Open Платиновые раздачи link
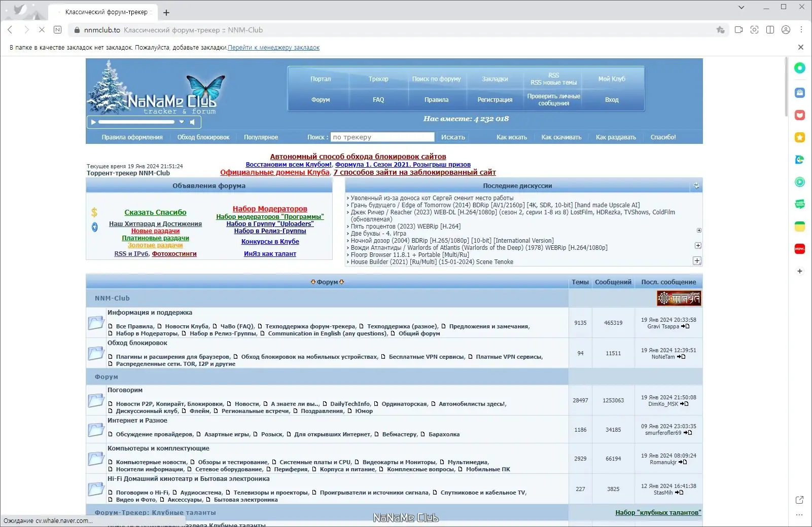The width and height of the screenshot is (812, 527). click(x=155, y=238)
